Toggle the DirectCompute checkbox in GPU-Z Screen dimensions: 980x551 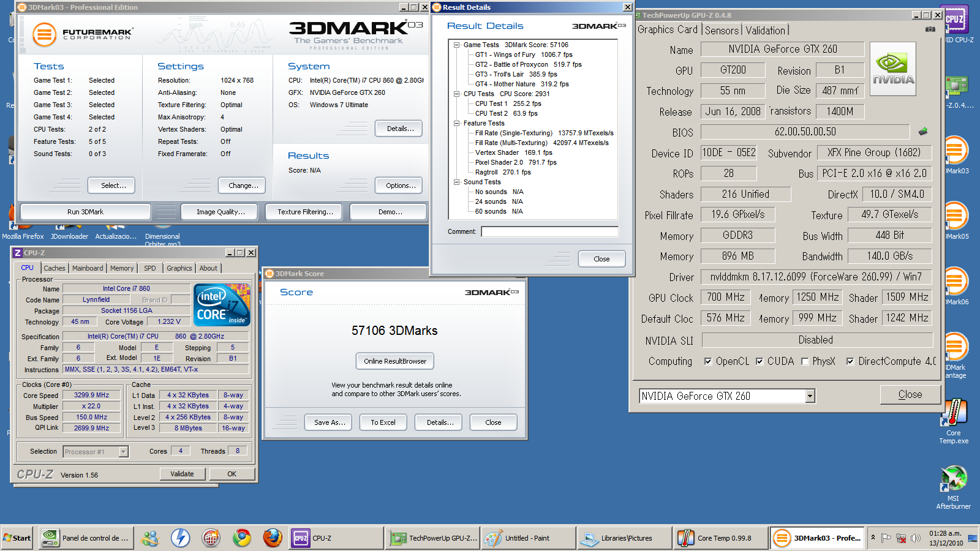coord(850,361)
